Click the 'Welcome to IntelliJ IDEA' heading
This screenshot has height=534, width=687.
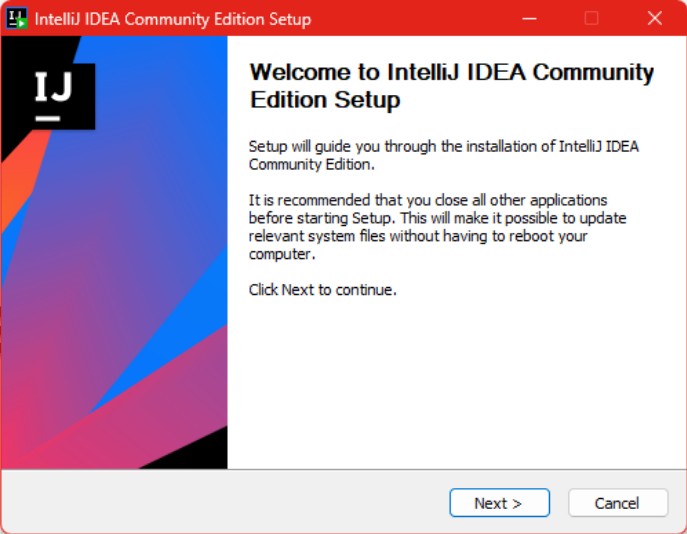pyautogui.click(x=451, y=86)
